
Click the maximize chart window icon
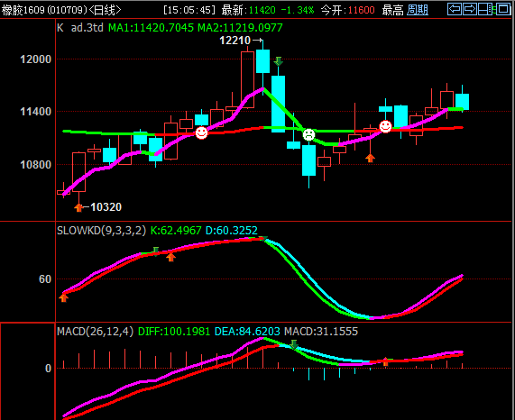tap(503, 9)
